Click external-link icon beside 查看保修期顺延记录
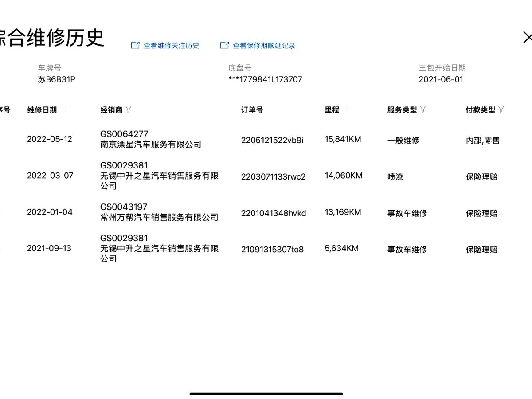Image resolution: width=532 pixels, height=399 pixels. (224, 45)
